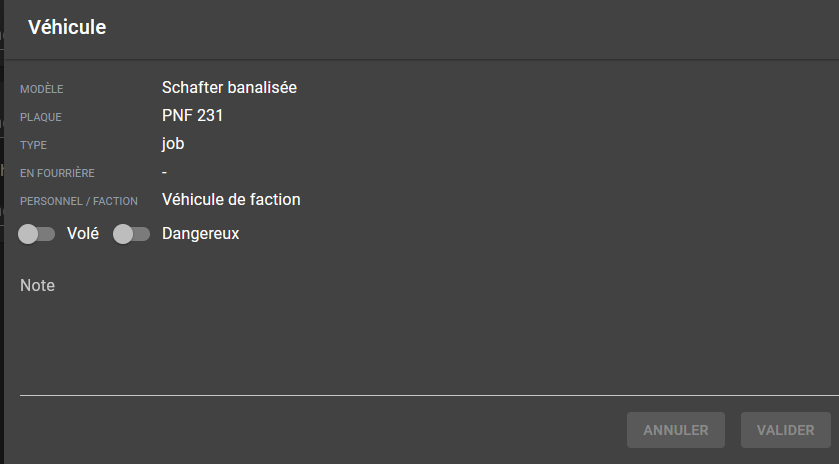Click the Note placeholder label

point(38,286)
